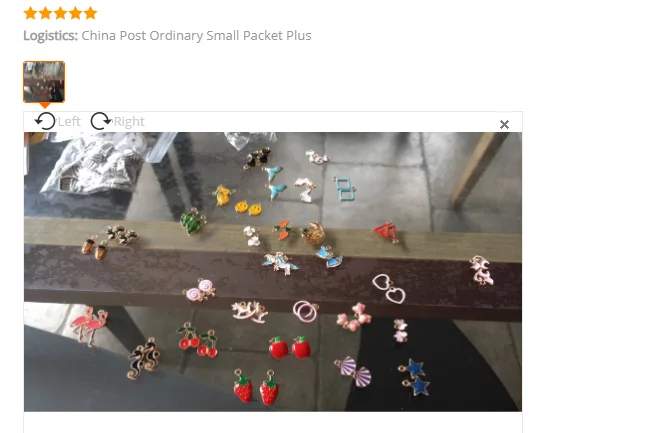This screenshot has height=433, width=664.
Task: Click the white heart charms in photo
Action: point(389,289)
